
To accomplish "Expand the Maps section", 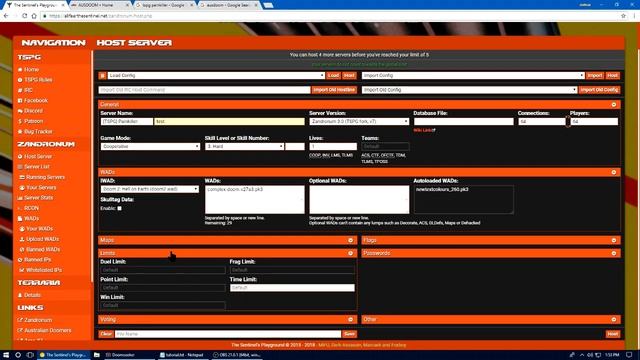I will pyautogui.click(x=350, y=240).
